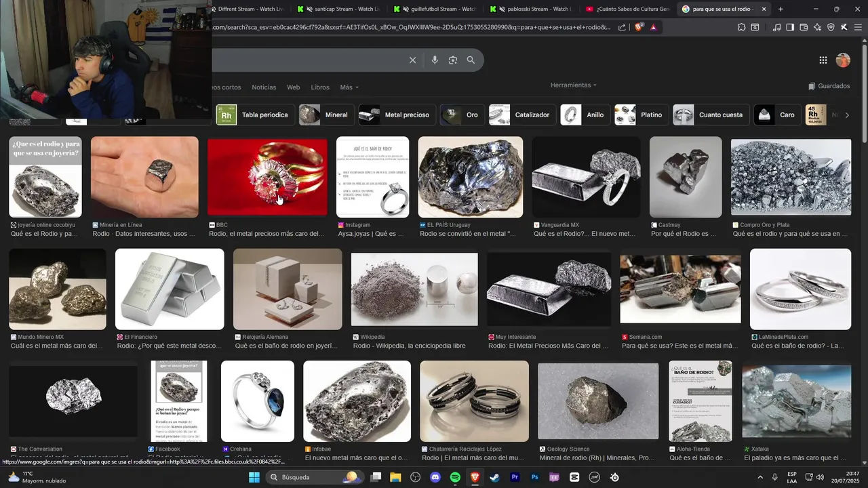Select the 'Oro' filter chip
The width and height of the screenshot is (868, 488).
[x=462, y=115]
